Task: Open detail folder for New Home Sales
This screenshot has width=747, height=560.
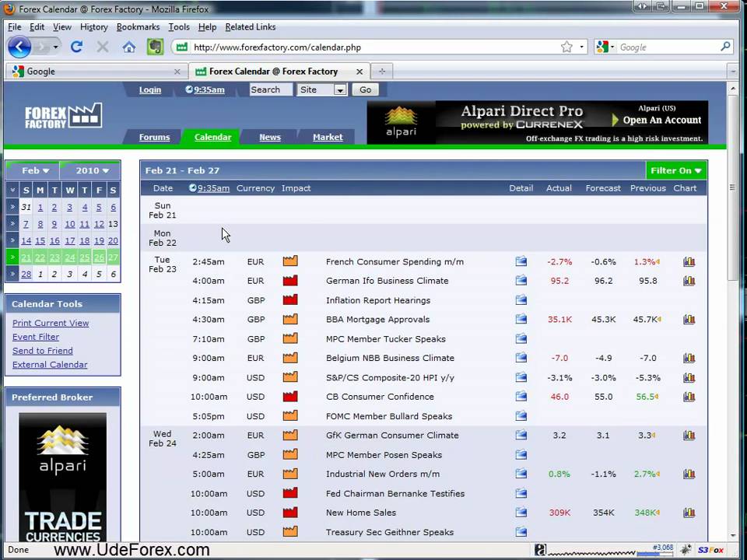Action: 521,512
